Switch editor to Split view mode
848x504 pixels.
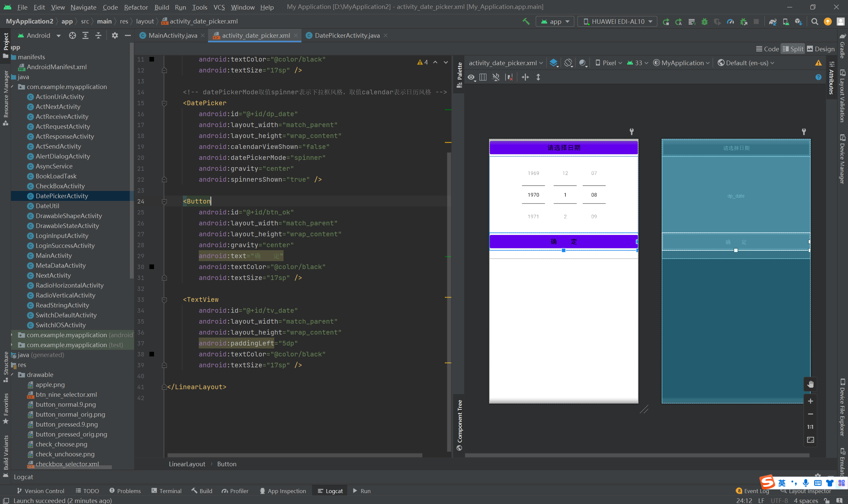[x=793, y=49]
